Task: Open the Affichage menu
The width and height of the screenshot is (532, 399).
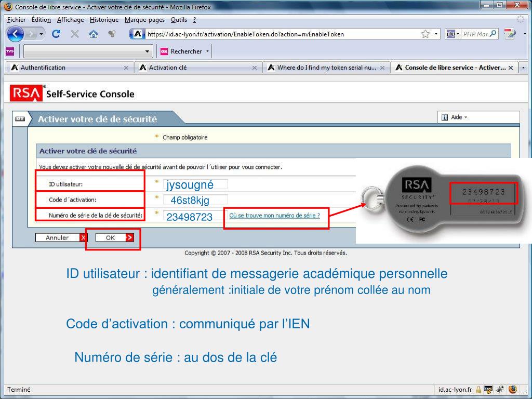Action: click(x=70, y=20)
